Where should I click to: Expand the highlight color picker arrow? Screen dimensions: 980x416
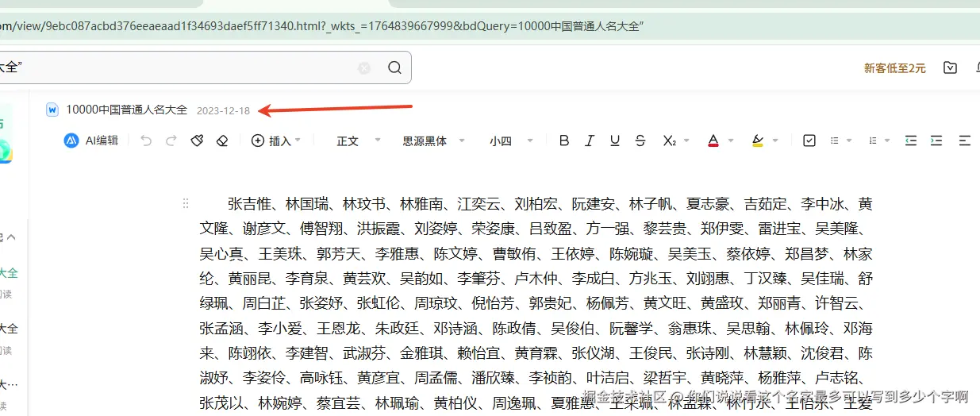coord(774,141)
